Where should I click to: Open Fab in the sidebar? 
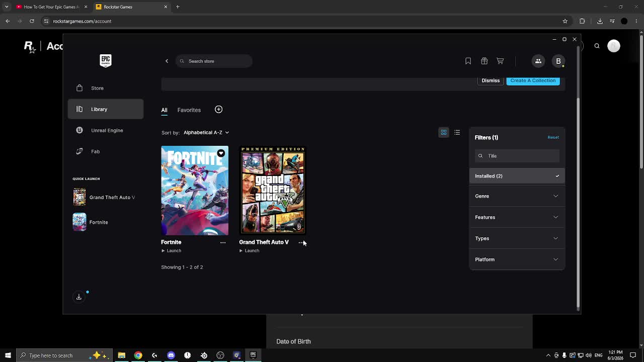(x=106, y=151)
